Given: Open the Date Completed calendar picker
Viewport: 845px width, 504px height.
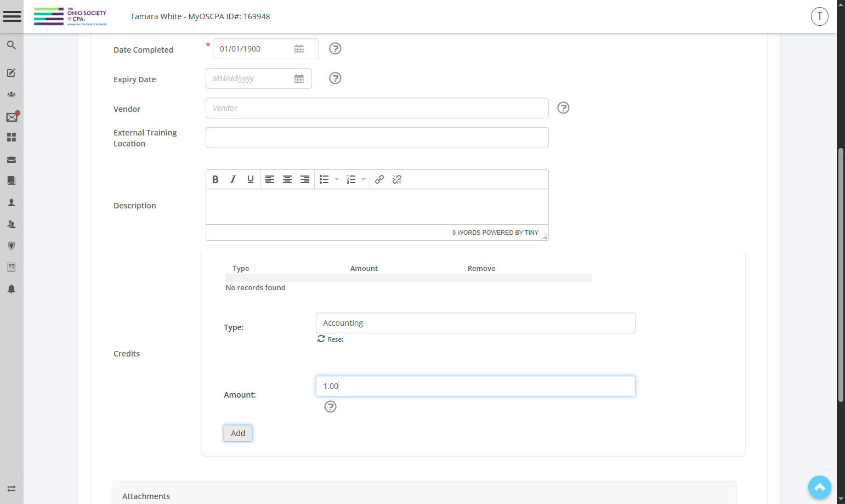Looking at the screenshot, I should pyautogui.click(x=299, y=49).
